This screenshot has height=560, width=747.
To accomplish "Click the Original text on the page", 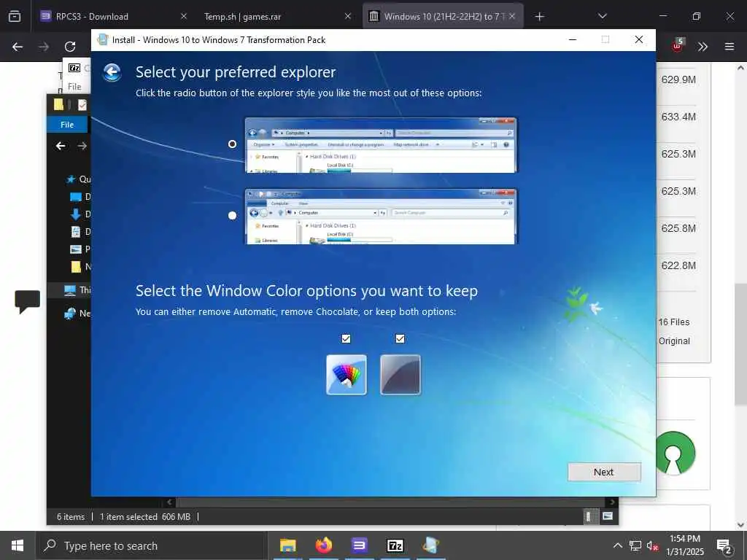I will 674,341.
